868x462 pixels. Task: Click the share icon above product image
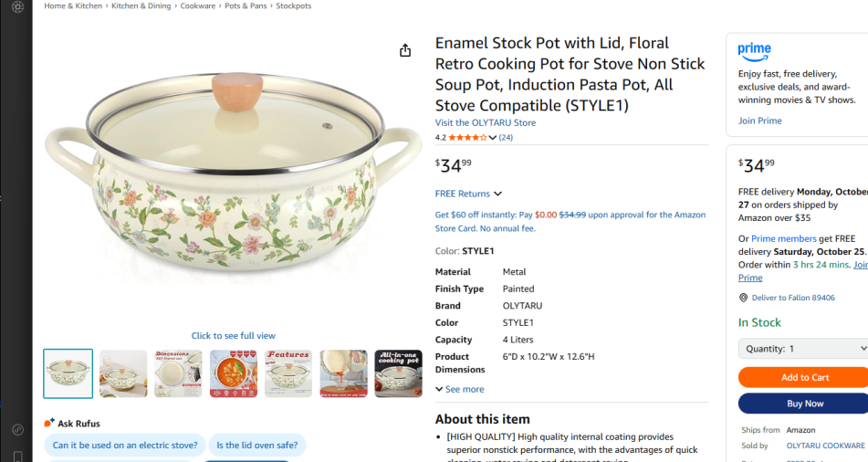[x=405, y=51]
